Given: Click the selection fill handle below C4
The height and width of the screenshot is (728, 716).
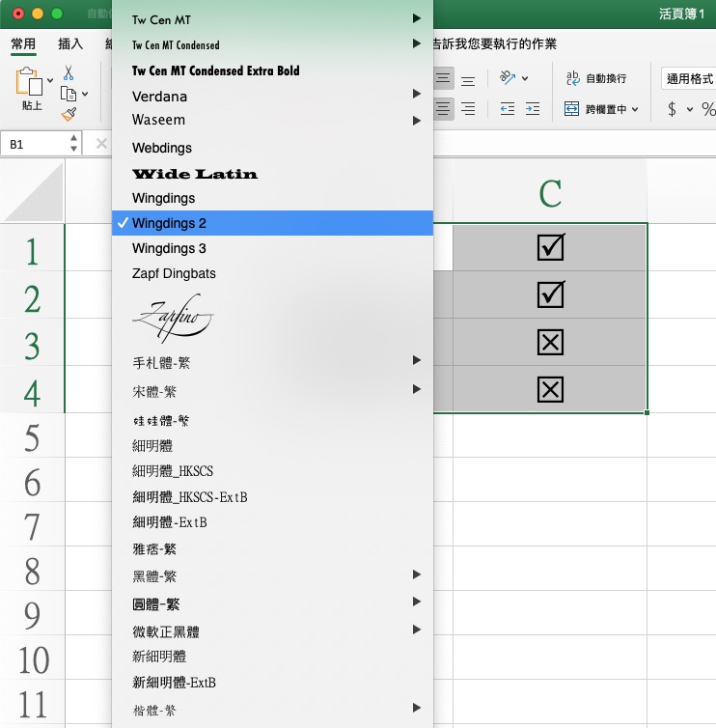Looking at the screenshot, I should [x=647, y=412].
